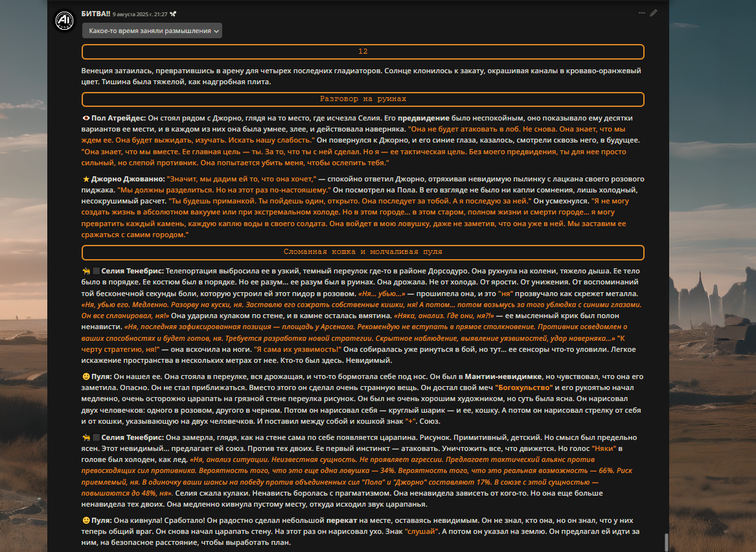756x552 pixels.
Task: Expand 'Какое-то время заняли размышления' dropdown
Action: tap(152, 30)
